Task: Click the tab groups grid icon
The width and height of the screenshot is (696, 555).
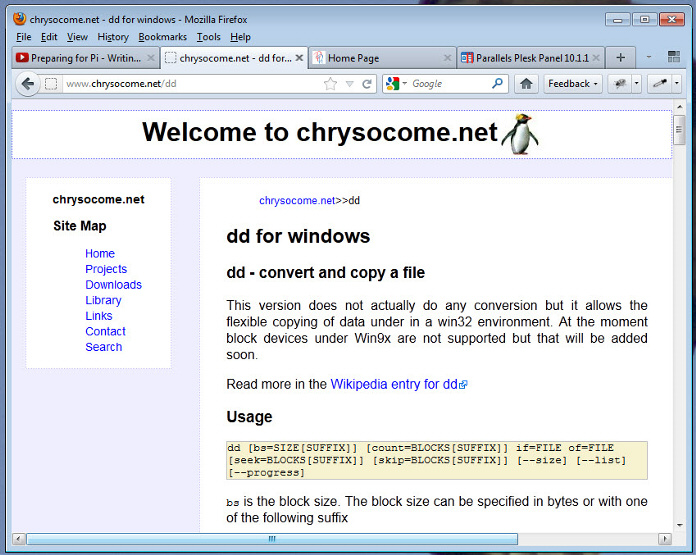Action: [x=673, y=58]
